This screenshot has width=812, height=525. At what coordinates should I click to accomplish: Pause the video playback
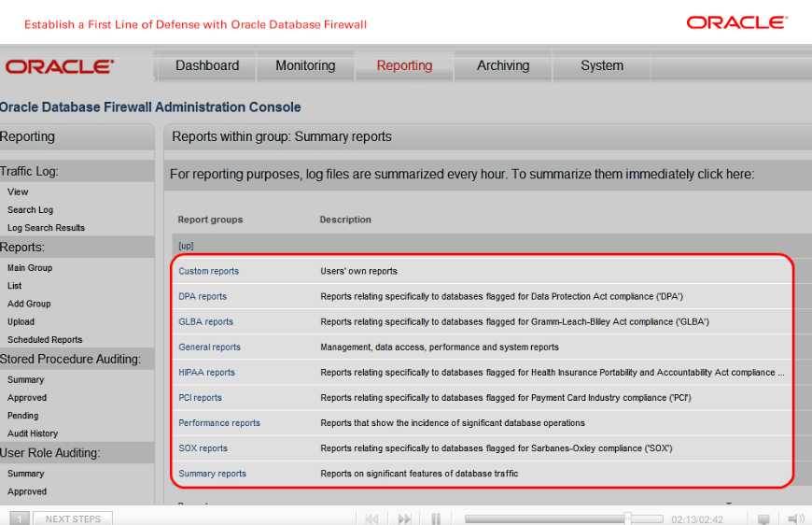(436, 518)
